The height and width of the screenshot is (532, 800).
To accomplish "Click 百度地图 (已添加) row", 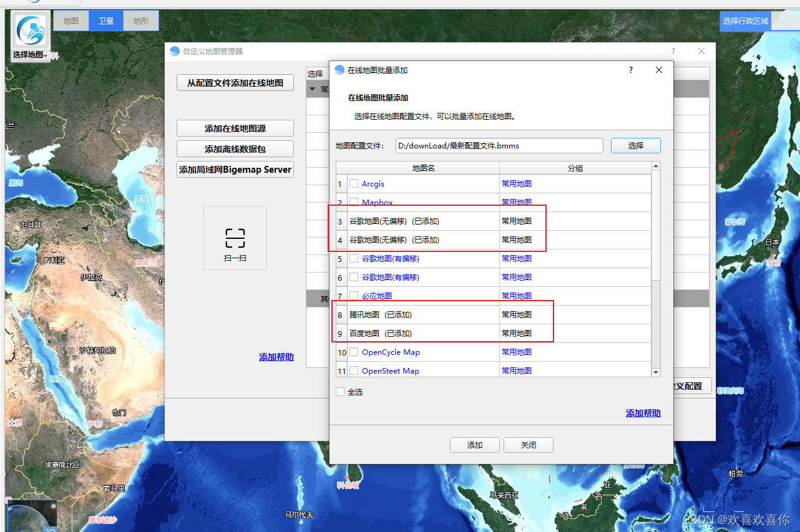I will click(381, 333).
